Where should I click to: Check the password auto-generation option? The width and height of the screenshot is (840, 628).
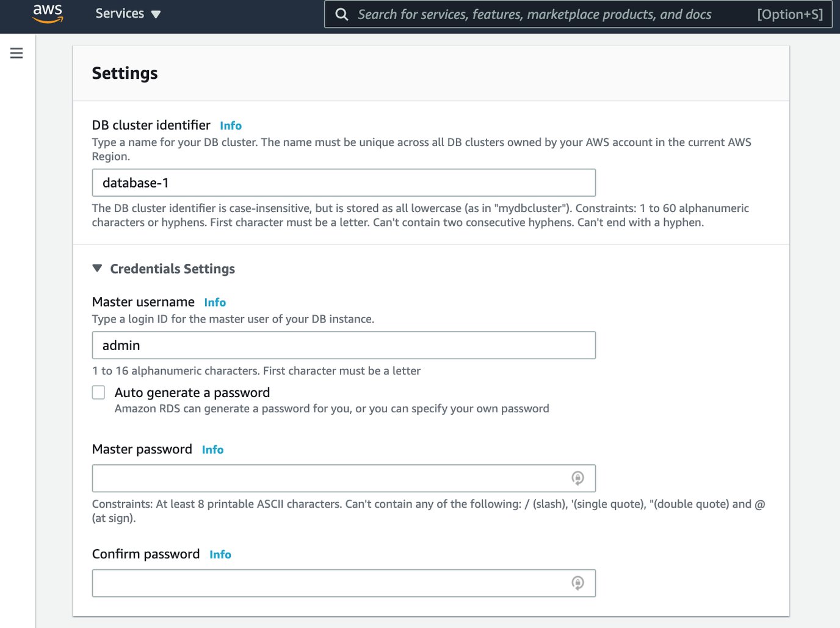click(98, 392)
